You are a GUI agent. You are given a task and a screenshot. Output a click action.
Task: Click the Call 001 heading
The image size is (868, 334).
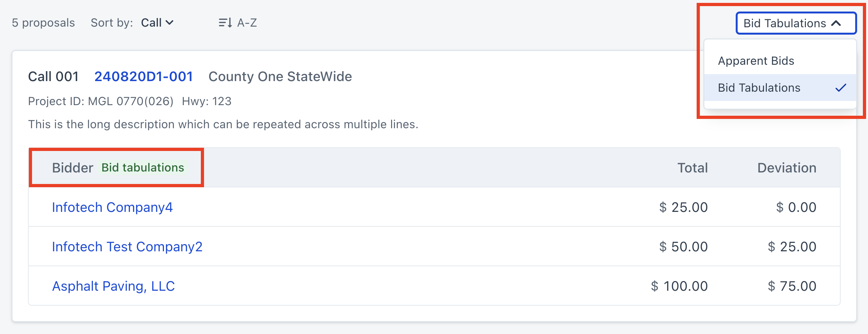(x=53, y=77)
